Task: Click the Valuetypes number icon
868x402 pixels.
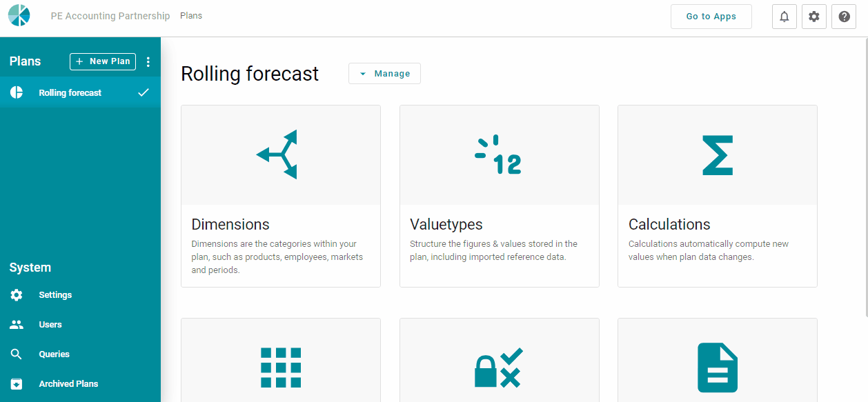Action: [498, 154]
